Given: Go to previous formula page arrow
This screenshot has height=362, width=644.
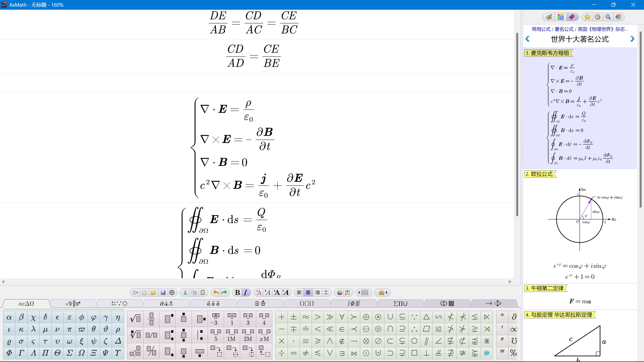Looking at the screenshot, I should [x=528, y=39].
